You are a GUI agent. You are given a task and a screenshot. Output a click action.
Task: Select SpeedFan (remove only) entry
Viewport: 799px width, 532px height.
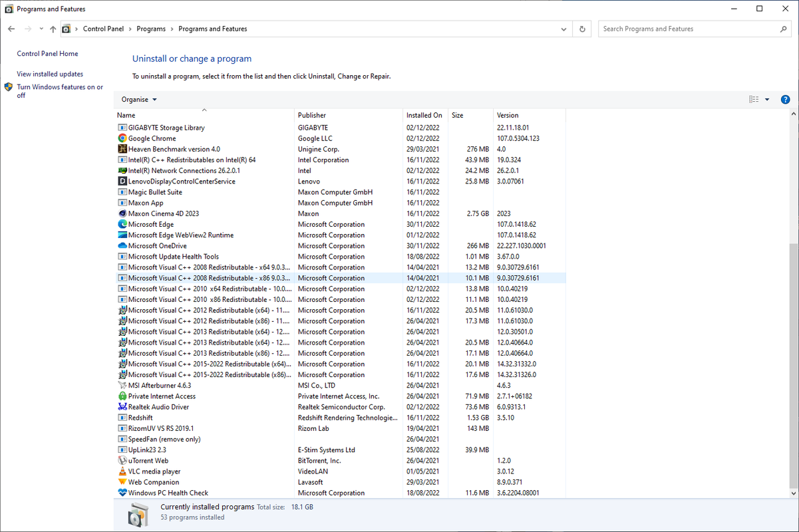340,440
